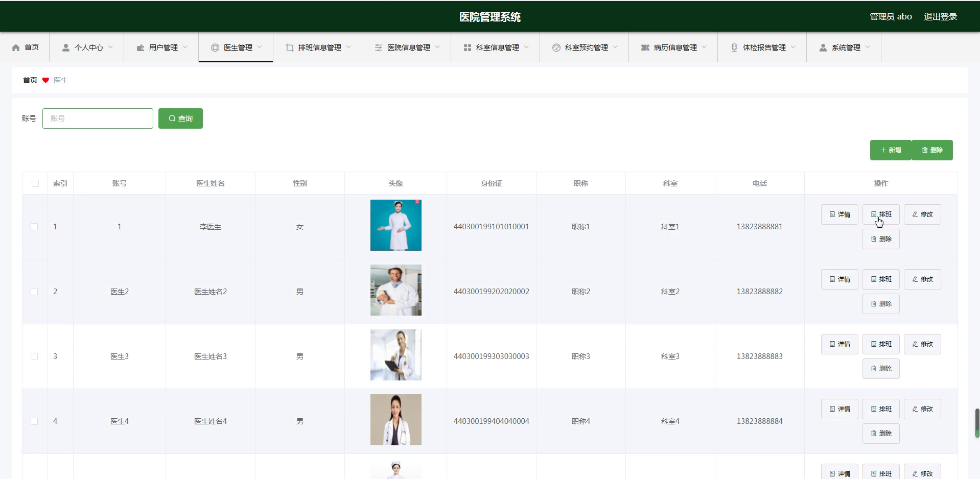Expand the 医院信息管理 dropdown arrow
This screenshot has width=980, height=479.
tap(437, 47)
